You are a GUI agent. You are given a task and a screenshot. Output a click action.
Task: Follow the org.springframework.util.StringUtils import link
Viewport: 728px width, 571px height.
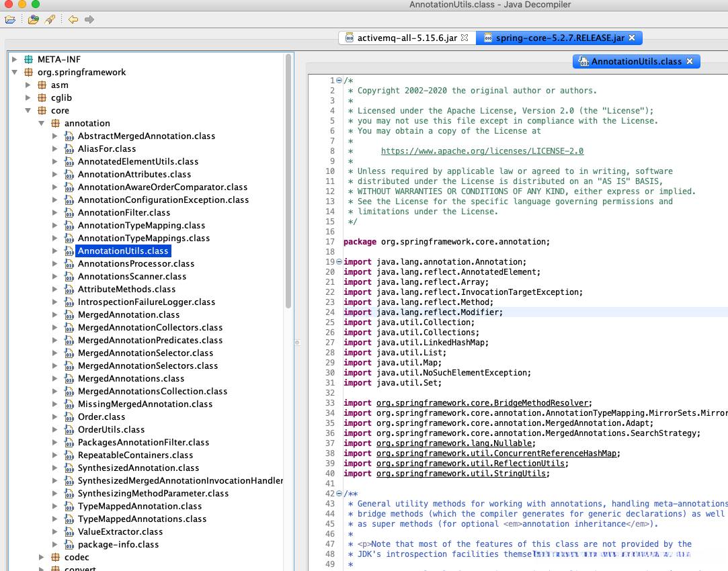(462, 474)
